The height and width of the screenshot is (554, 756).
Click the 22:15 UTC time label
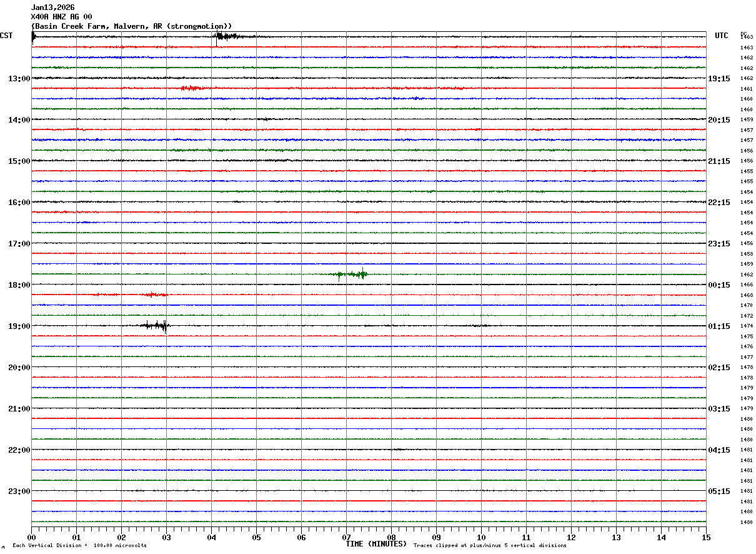point(719,203)
